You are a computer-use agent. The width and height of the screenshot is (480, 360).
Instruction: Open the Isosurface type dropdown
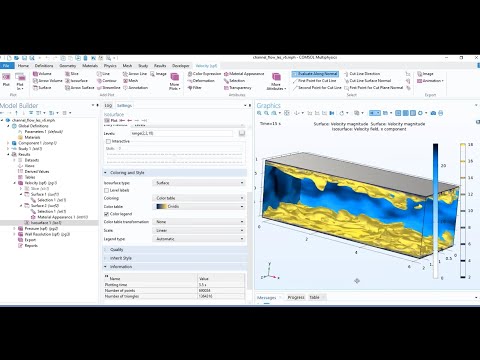(199, 183)
